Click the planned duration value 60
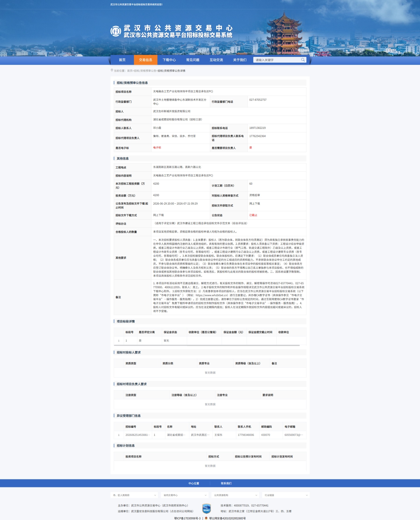This screenshot has height=520, width=420. pyautogui.click(x=251, y=184)
